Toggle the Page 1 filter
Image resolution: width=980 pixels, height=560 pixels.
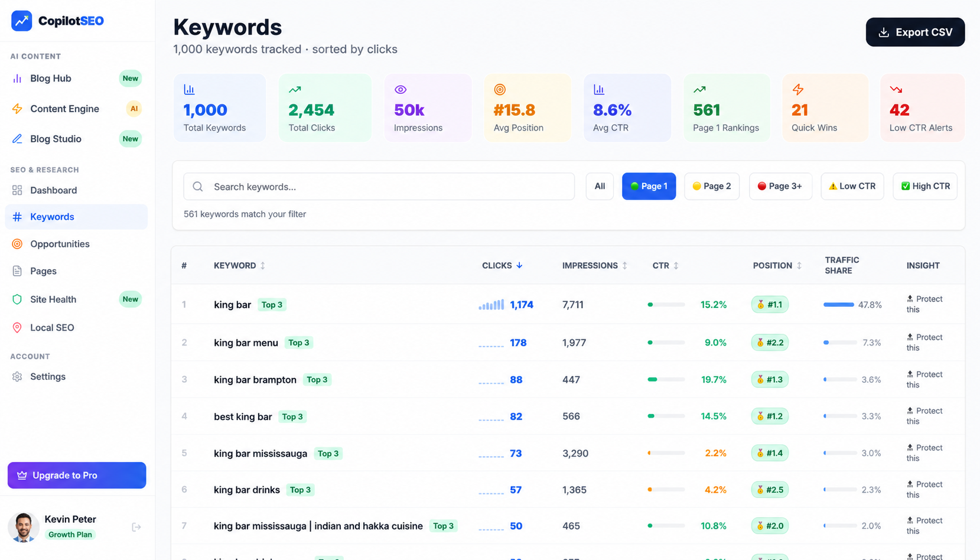click(x=649, y=186)
